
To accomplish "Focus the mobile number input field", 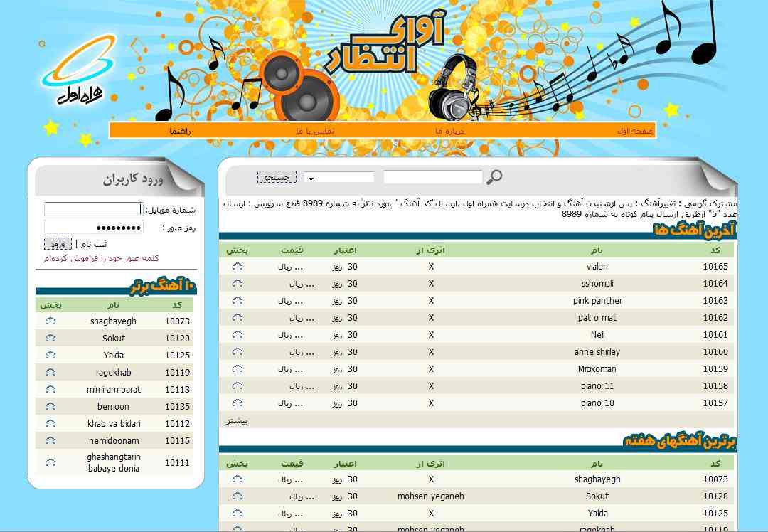I will (93, 210).
